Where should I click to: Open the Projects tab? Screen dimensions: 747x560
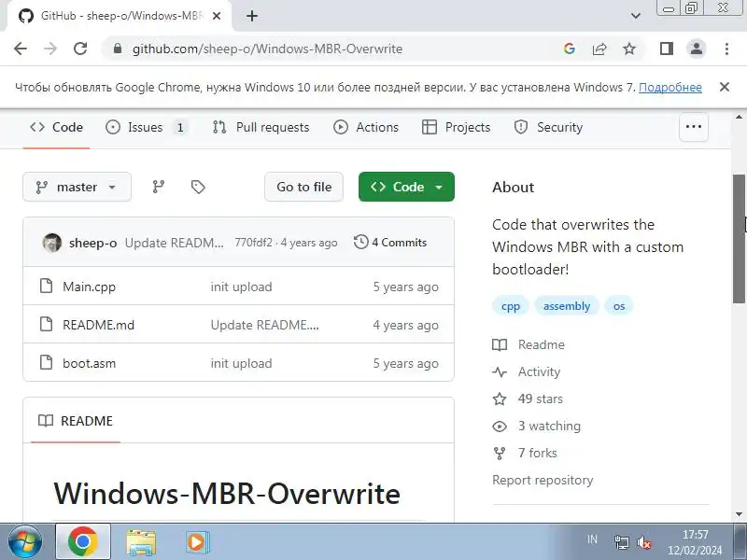(x=456, y=127)
